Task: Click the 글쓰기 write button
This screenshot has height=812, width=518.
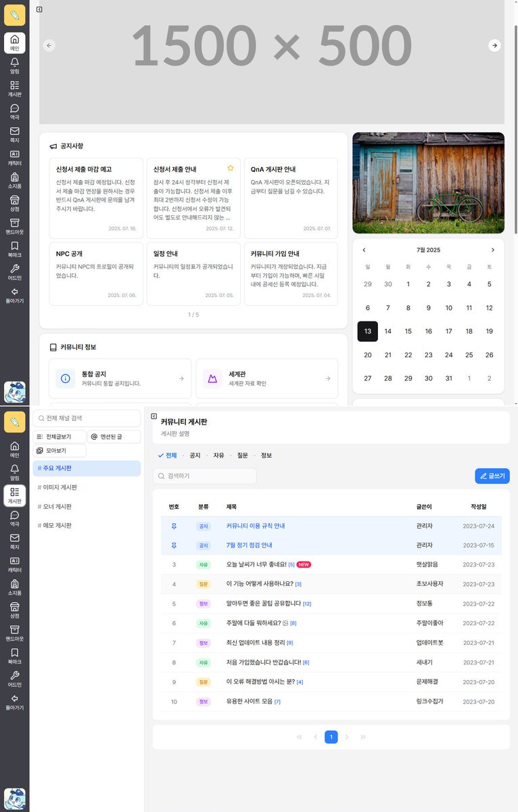Action: click(x=492, y=476)
